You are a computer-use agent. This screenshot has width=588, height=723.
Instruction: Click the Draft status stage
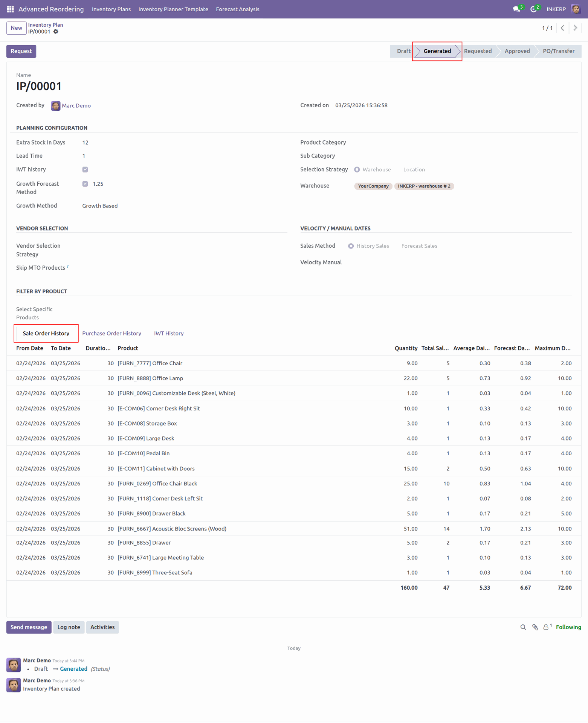pyautogui.click(x=402, y=51)
